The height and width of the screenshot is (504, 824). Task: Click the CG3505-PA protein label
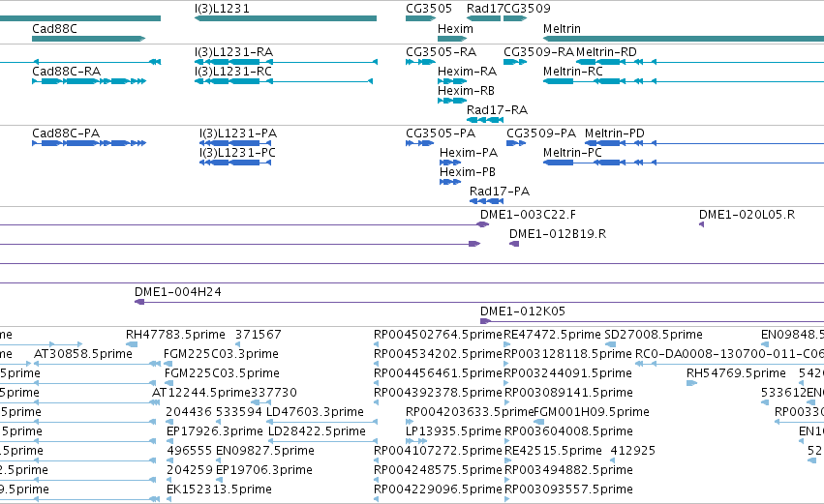pos(441,133)
